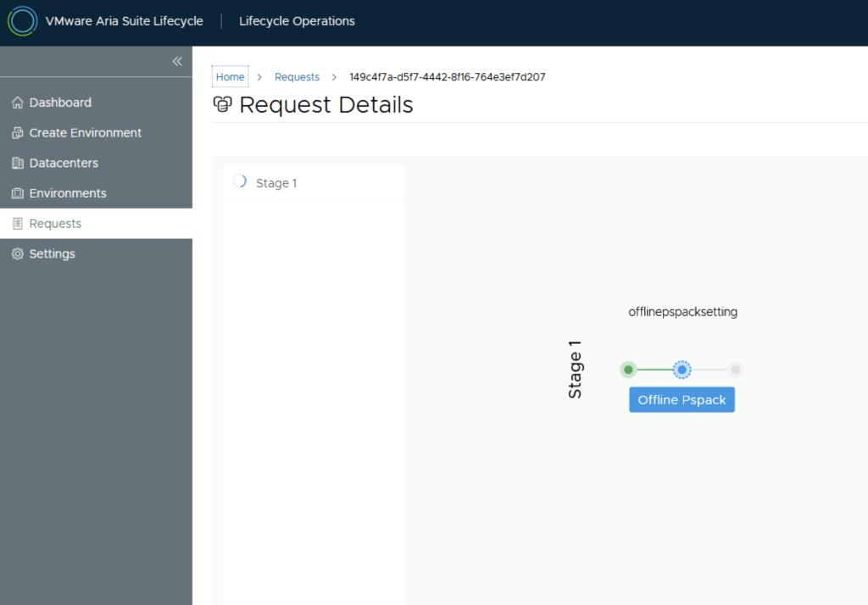Screen dimensions: 868x605
Task: Navigate to Home breadcrumb link
Action: (230, 77)
